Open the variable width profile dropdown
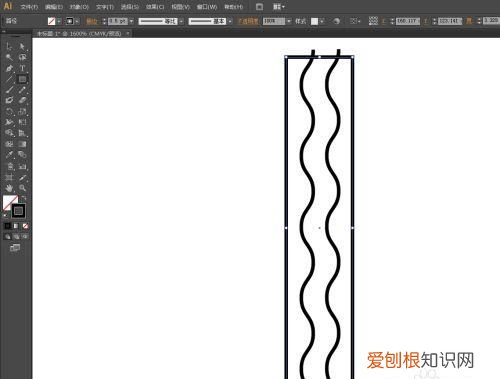The height and width of the screenshot is (379, 500). [x=181, y=21]
